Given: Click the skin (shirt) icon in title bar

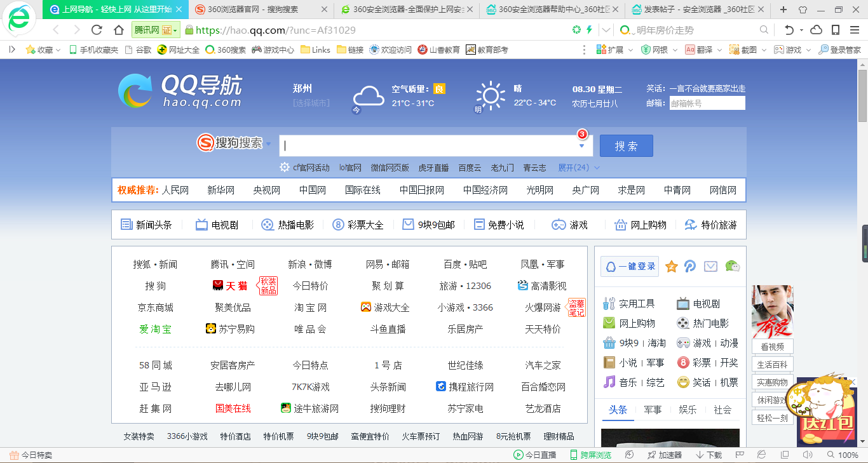Looking at the screenshot, I should 803,10.
